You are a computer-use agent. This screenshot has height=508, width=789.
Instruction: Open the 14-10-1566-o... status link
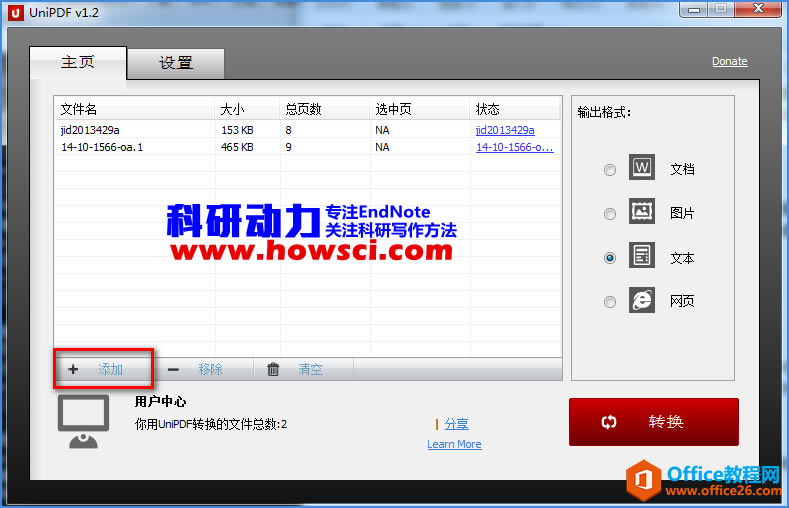tap(514, 147)
